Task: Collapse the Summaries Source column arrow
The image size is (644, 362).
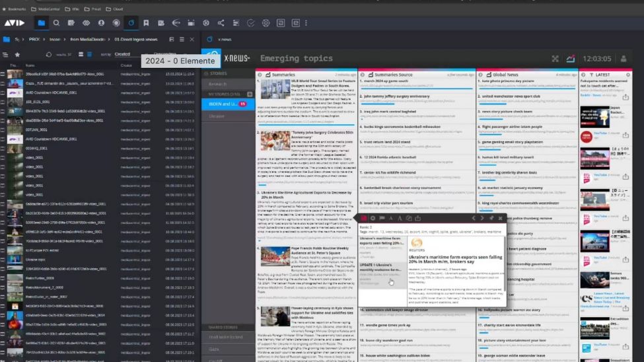Action: pyautogui.click(x=362, y=75)
